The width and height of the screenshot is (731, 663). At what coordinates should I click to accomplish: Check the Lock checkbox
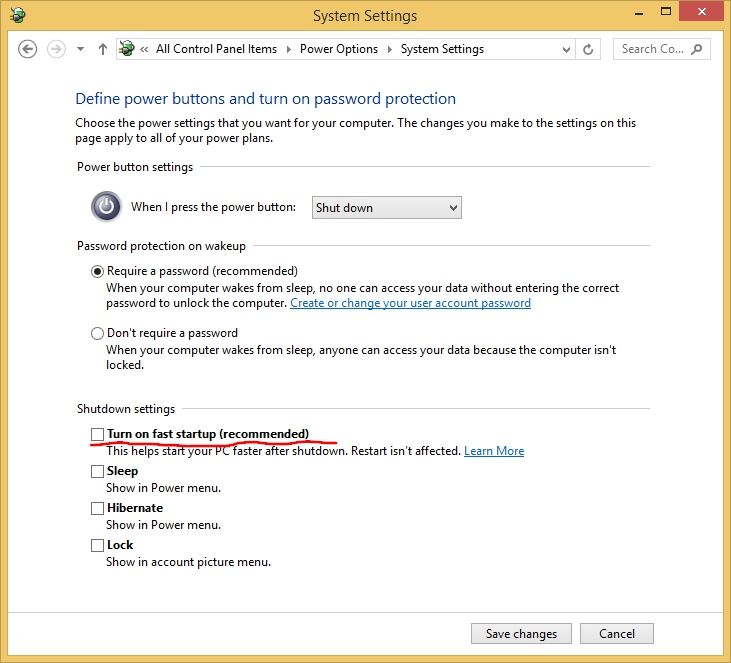(97, 545)
